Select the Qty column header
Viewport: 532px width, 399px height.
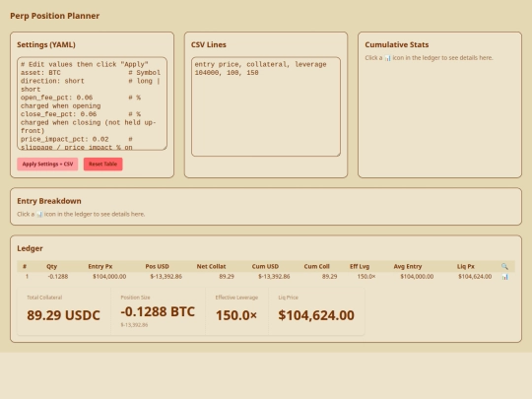click(x=51, y=266)
